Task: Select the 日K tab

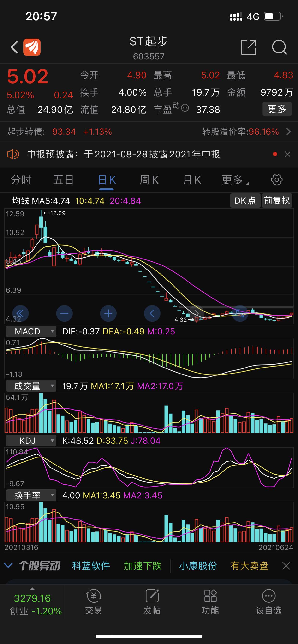Action: [107, 180]
